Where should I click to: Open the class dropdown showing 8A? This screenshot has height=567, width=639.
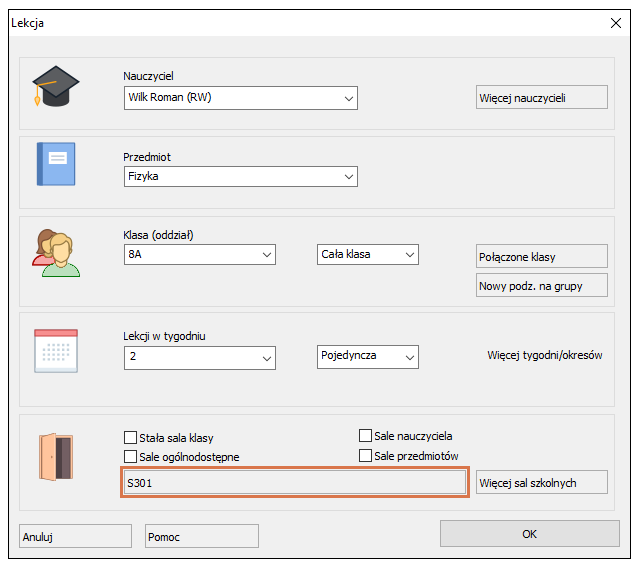(x=199, y=255)
